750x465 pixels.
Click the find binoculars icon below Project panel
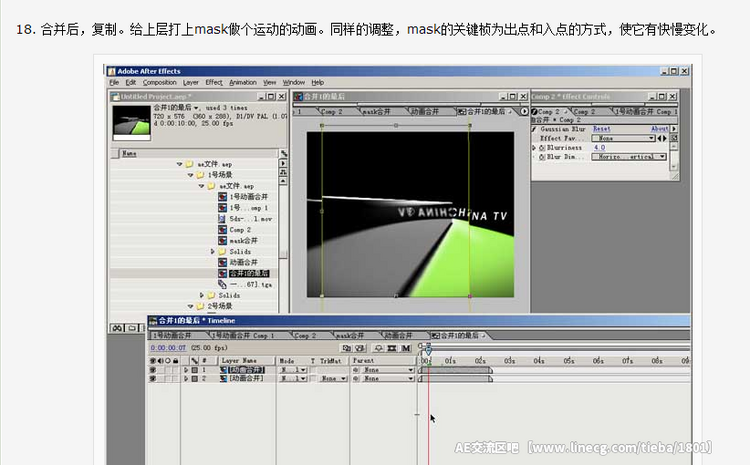117,328
